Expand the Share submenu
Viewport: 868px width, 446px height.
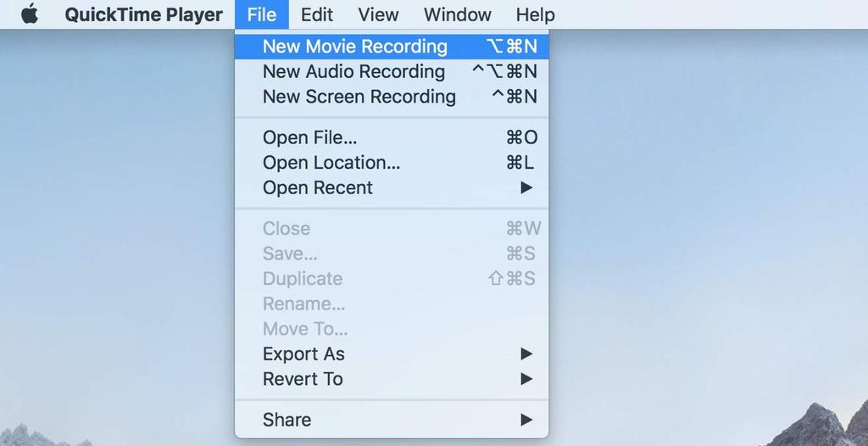287,420
